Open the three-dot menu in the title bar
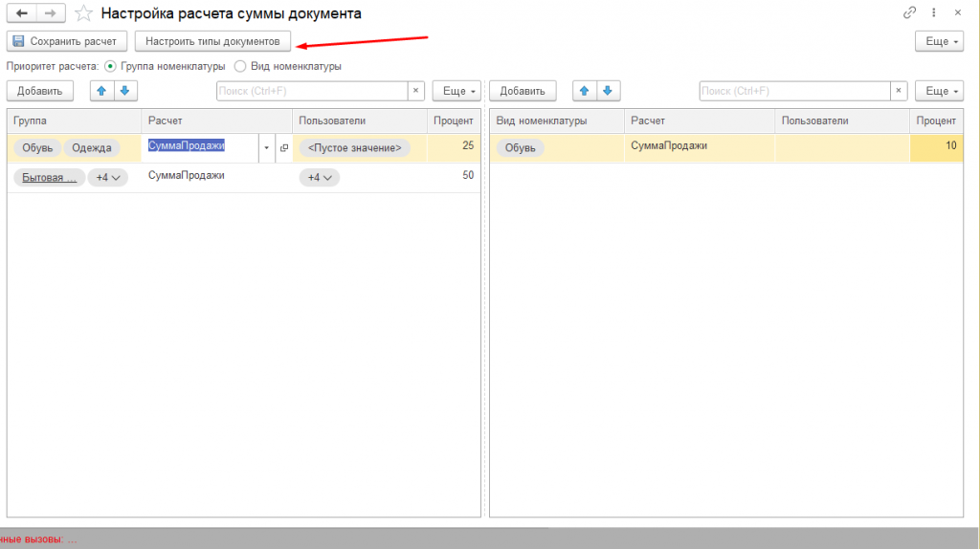The image size is (980, 549). coord(934,12)
